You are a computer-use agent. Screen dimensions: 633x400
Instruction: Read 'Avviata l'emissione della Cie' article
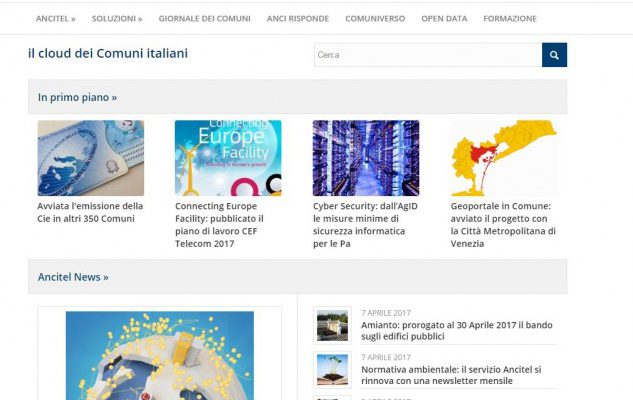coord(90,212)
